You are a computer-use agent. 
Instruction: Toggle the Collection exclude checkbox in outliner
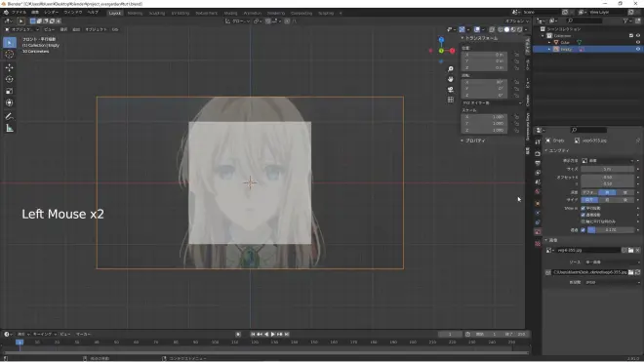coord(631,36)
